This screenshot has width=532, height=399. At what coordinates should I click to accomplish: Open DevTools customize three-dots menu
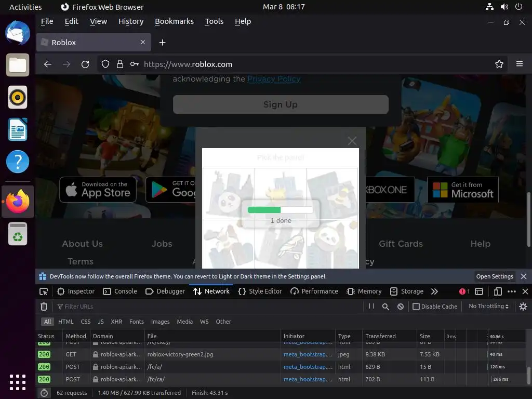pos(511,291)
